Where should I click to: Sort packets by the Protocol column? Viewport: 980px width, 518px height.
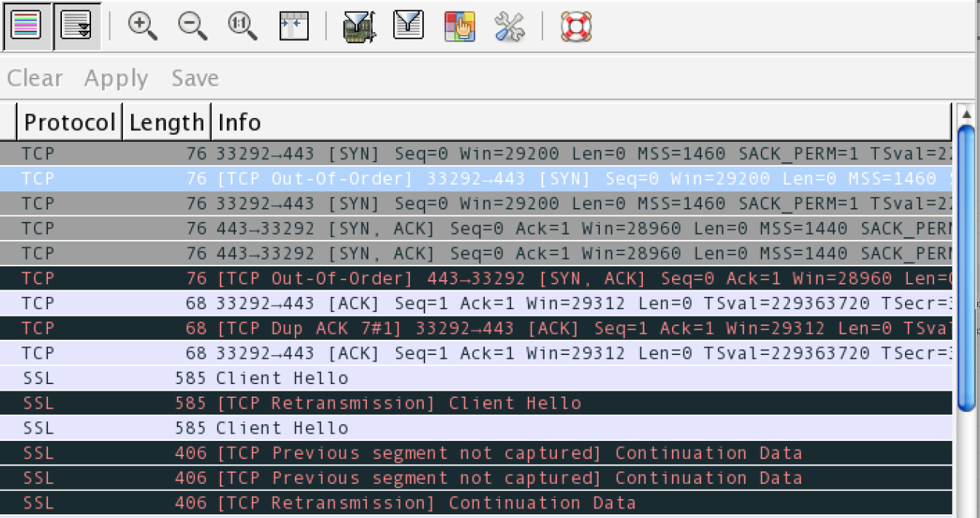69,122
